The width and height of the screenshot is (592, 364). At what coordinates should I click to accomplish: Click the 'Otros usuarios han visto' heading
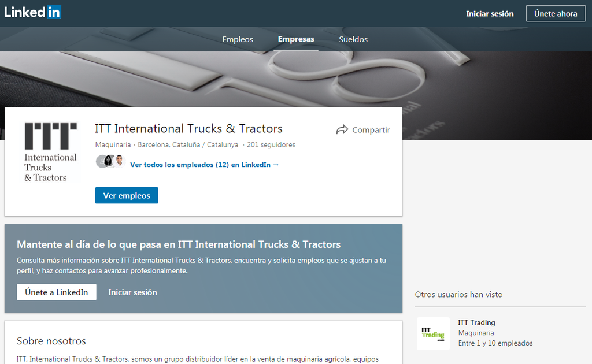[x=458, y=294]
